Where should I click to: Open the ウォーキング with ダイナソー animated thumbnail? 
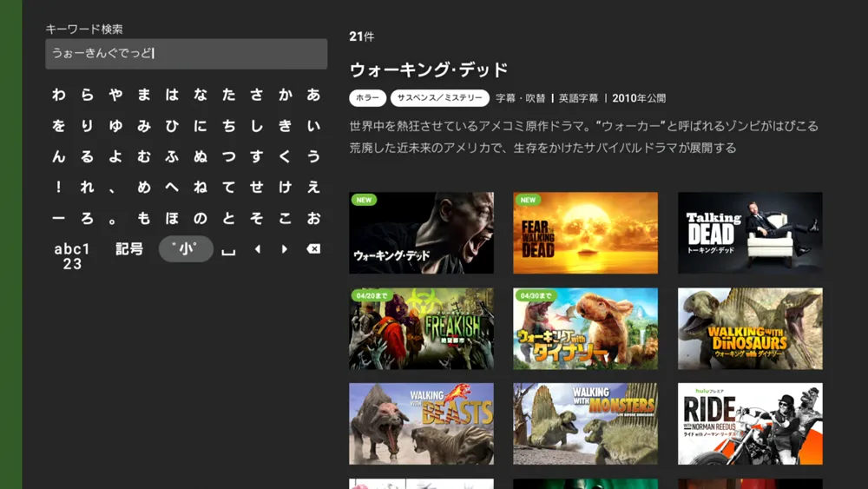pos(586,328)
